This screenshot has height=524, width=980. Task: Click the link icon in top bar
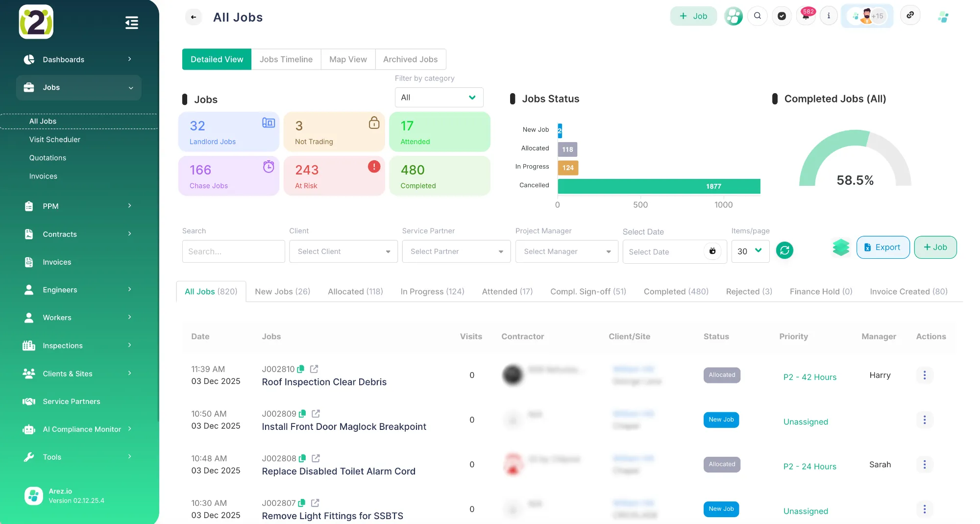[910, 15]
